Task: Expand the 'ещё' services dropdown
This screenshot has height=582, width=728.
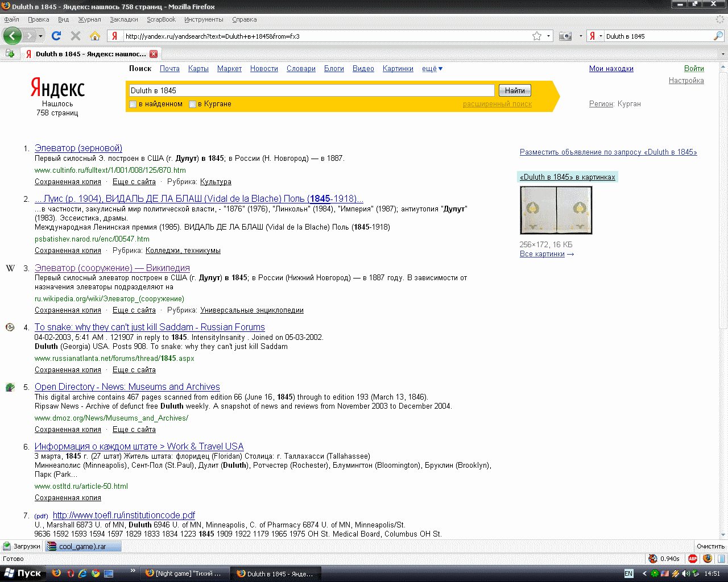Action: [432, 69]
